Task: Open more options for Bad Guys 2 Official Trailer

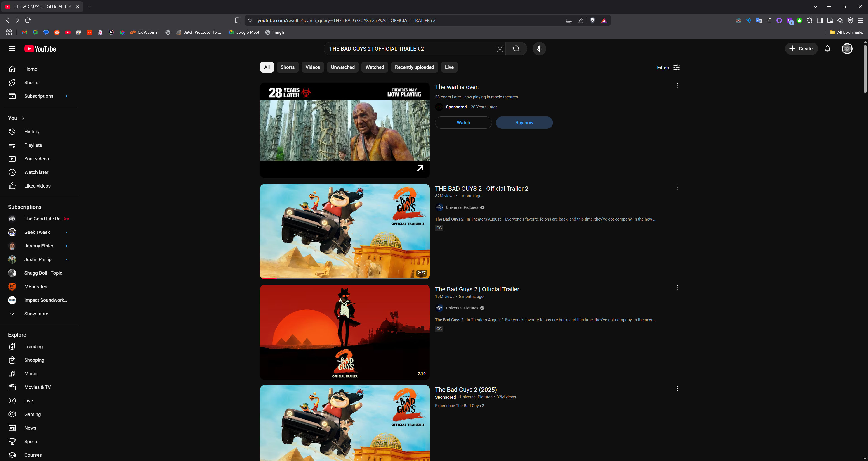Action: (677, 288)
